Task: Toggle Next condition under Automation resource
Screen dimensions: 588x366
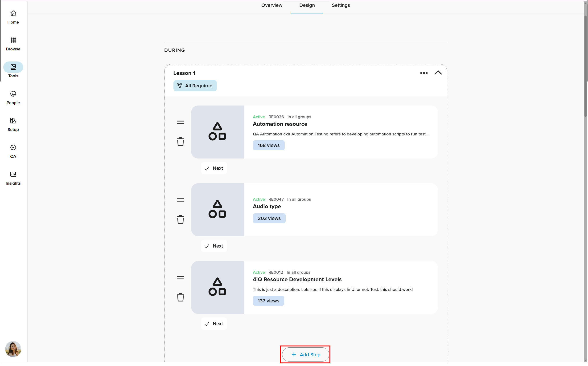Action: click(214, 168)
